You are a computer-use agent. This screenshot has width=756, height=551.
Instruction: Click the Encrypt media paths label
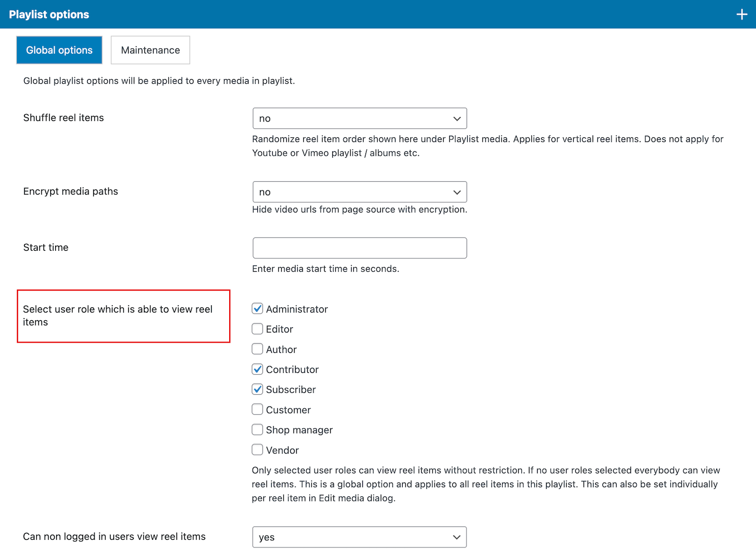click(x=70, y=191)
